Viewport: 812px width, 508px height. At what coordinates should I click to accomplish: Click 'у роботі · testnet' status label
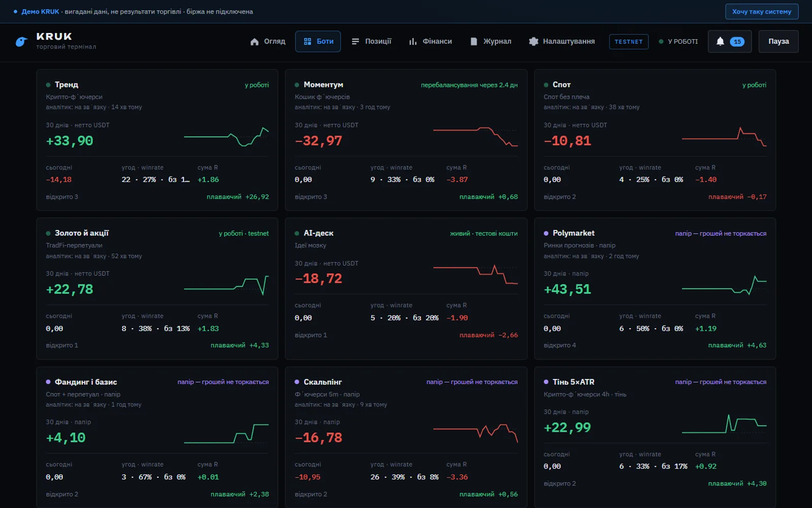pos(244,234)
